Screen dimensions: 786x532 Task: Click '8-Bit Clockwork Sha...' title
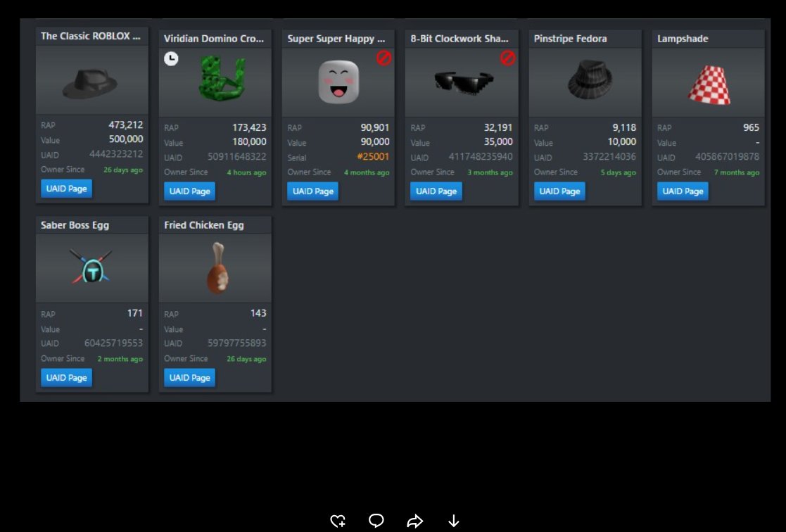coord(459,39)
